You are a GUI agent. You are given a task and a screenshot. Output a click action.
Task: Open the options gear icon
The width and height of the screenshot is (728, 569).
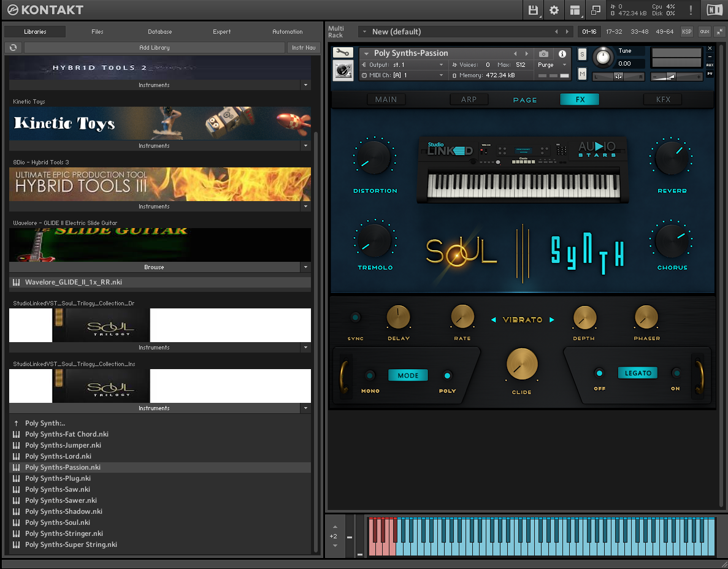(554, 10)
